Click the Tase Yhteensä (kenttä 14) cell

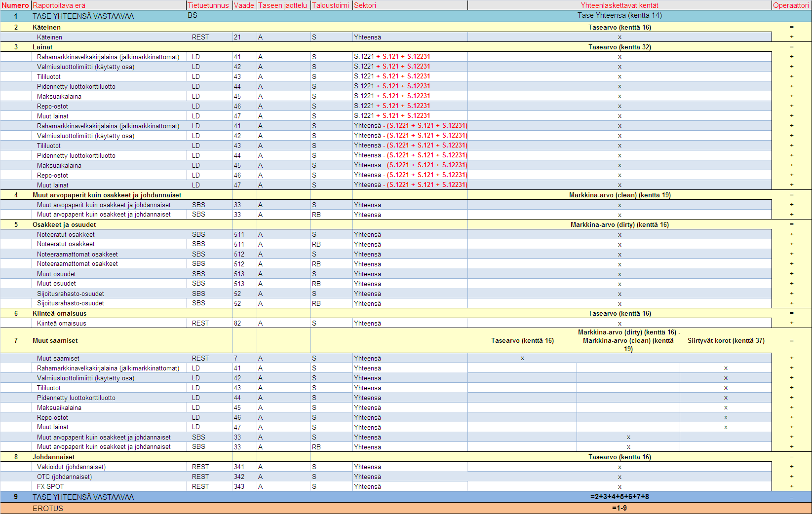pos(619,15)
